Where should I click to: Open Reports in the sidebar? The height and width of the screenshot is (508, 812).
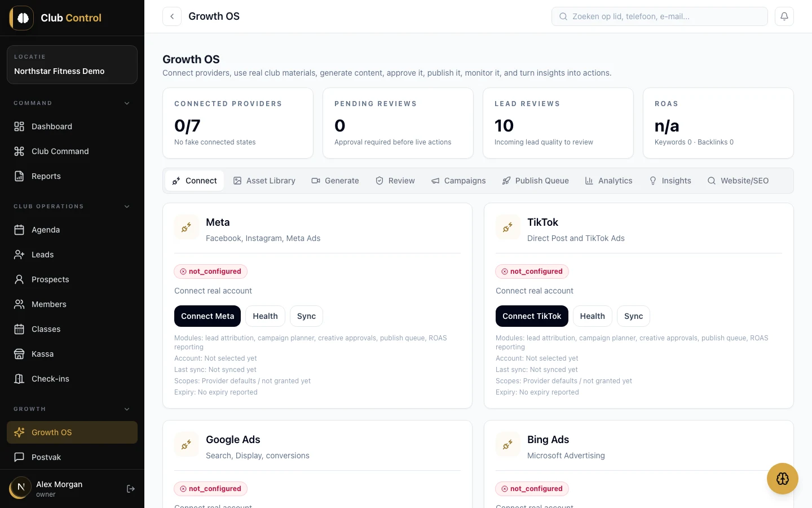coord(72,176)
